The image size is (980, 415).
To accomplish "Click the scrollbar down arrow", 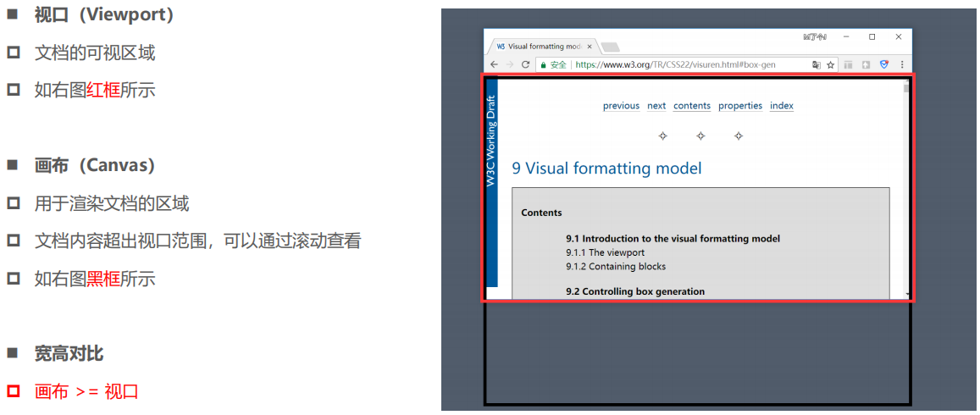I will point(906,294).
